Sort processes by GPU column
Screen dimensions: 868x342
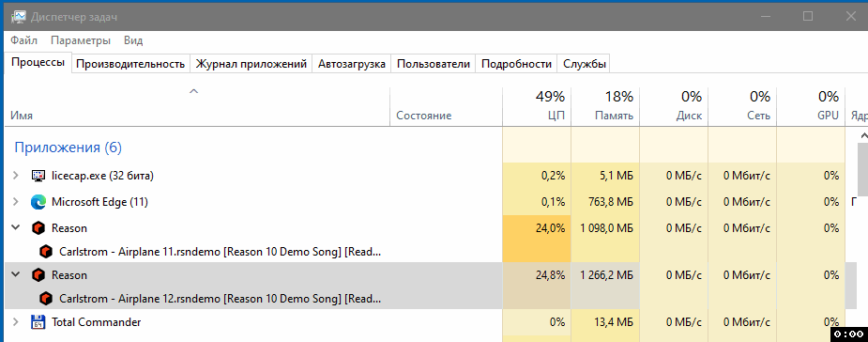click(x=811, y=107)
